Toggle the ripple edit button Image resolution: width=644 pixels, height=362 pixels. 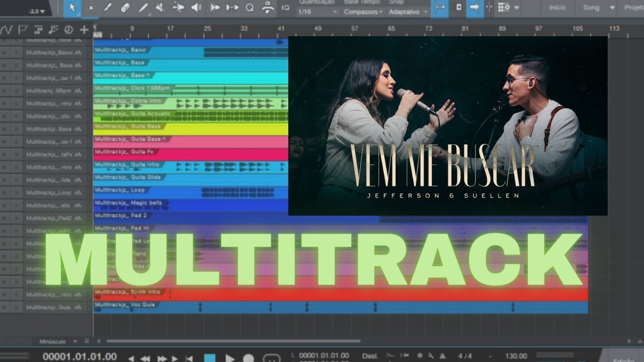pyautogui.click(x=457, y=8)
